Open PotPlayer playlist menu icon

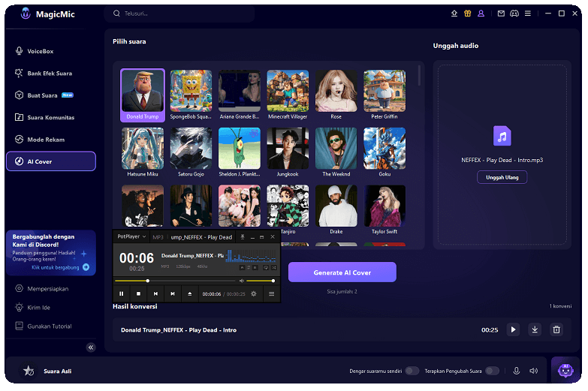click(x=272, y=293)
